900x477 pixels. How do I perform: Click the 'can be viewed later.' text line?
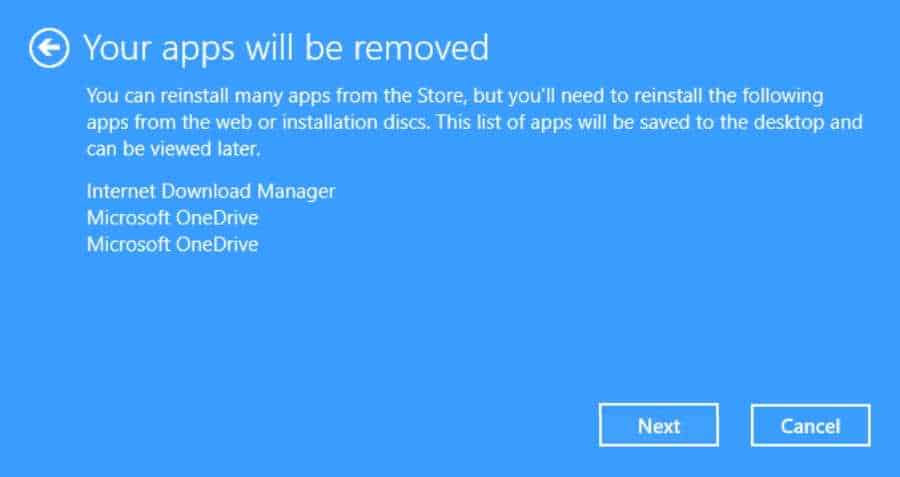point(173,149)
